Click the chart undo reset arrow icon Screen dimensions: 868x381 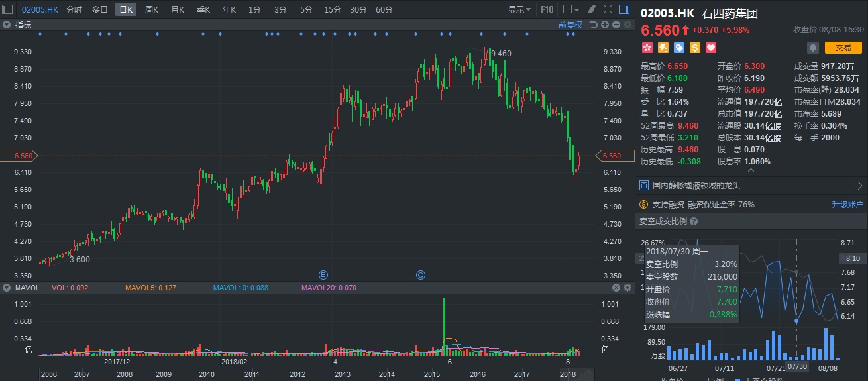click(594, 25)
